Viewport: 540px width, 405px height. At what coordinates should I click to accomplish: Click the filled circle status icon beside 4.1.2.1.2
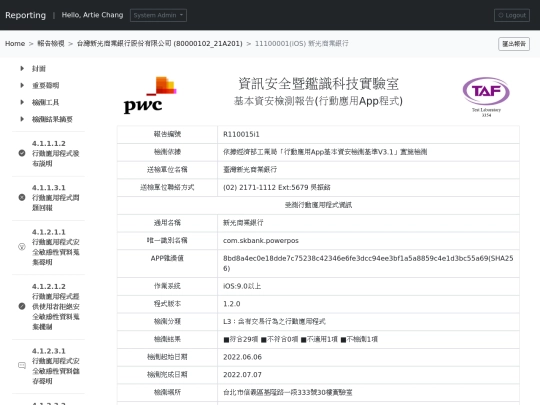(22, 306)
